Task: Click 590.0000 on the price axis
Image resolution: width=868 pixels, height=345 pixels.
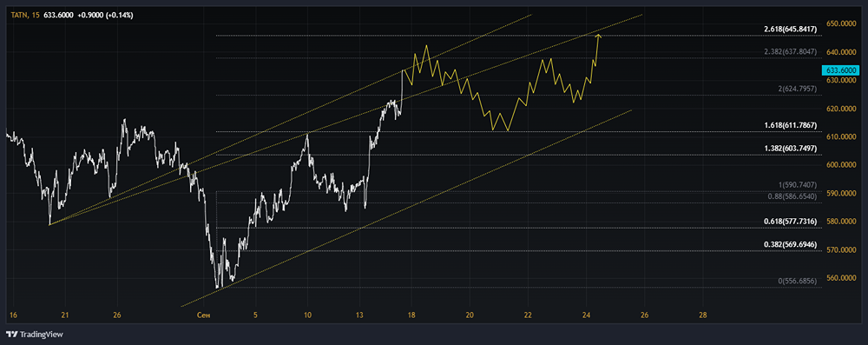Action: [841, 194]
